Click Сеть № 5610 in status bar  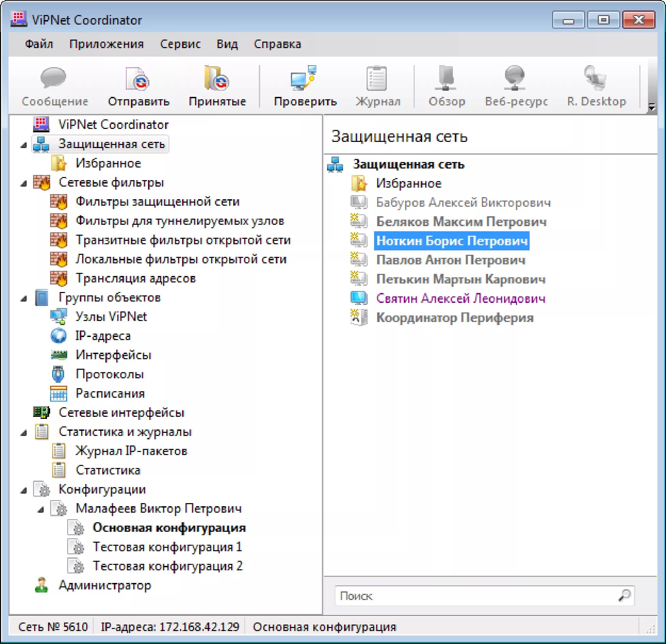click(x=53, y=627)
